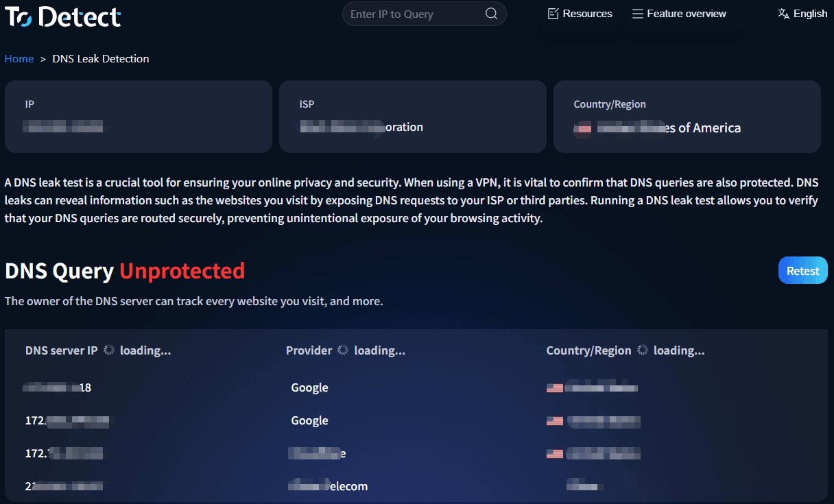Click the US flag in the Country/Region card
Image resolution: width=834 pixels, height=504 pixels.
pyautogui.click(x=582, y=128)
